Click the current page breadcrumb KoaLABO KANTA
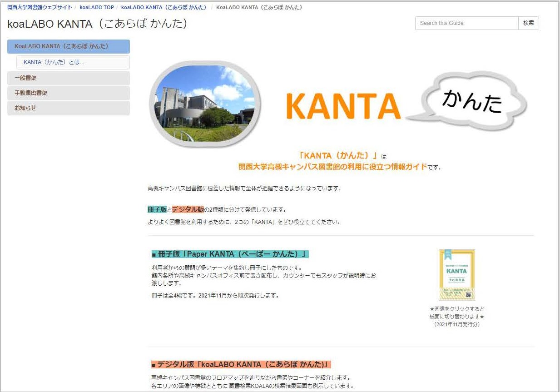Screen dimensions: 560x392 click(259, 8)
